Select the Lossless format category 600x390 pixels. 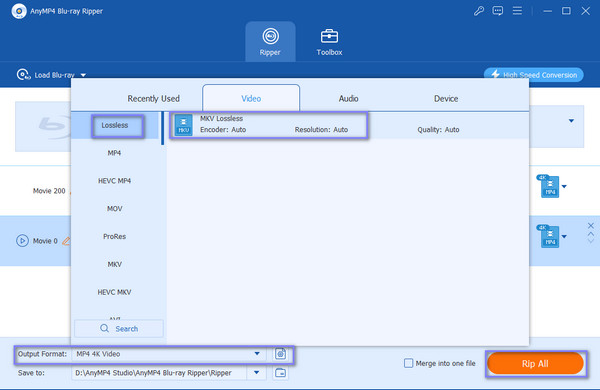point(115,125)
